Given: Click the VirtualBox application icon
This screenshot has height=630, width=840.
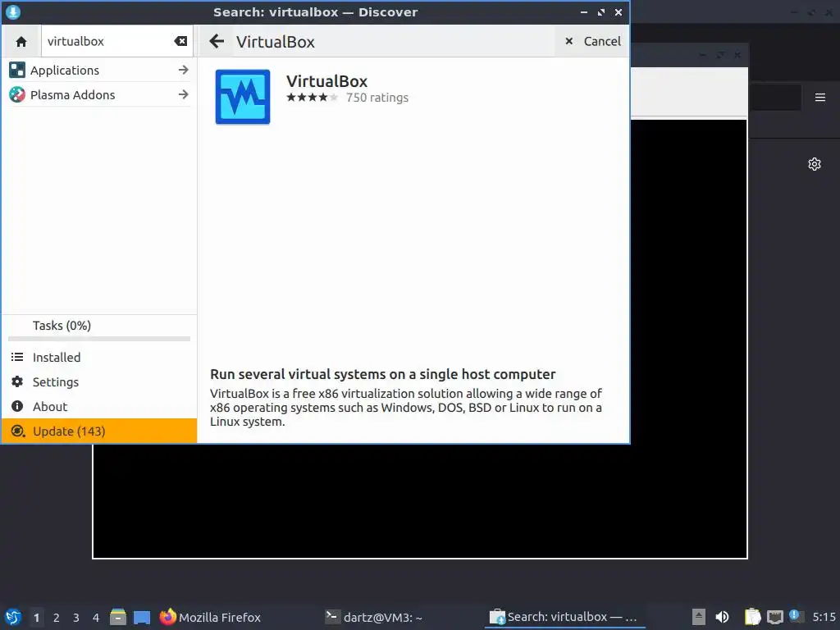Looking at the screenshot, I should point(243,97).
